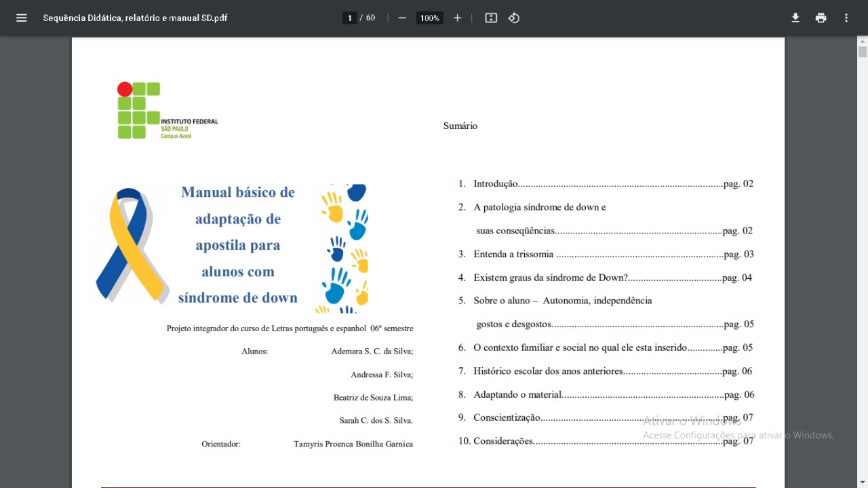The width and height of the screenshot is (868, 488).
Task: Click the 100% zoom level display
Action: pos(429,18)
